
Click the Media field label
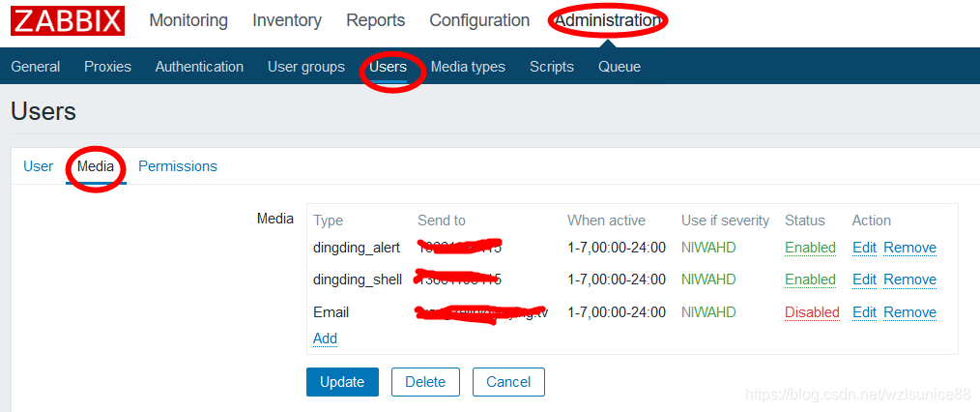(275, 219)
